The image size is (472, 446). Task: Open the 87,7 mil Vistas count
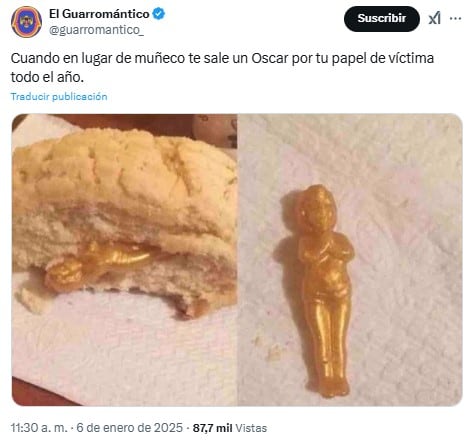click(230, 428)
